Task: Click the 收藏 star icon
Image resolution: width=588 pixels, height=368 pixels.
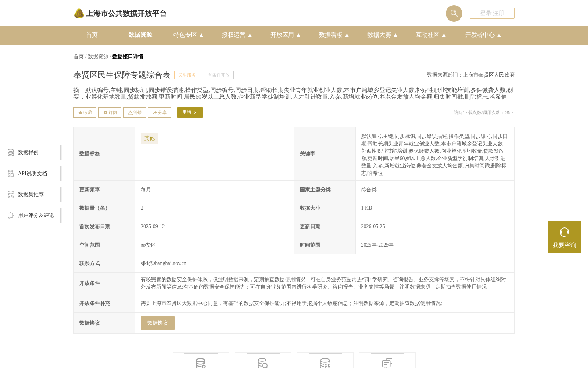Action: pos(80,113)
